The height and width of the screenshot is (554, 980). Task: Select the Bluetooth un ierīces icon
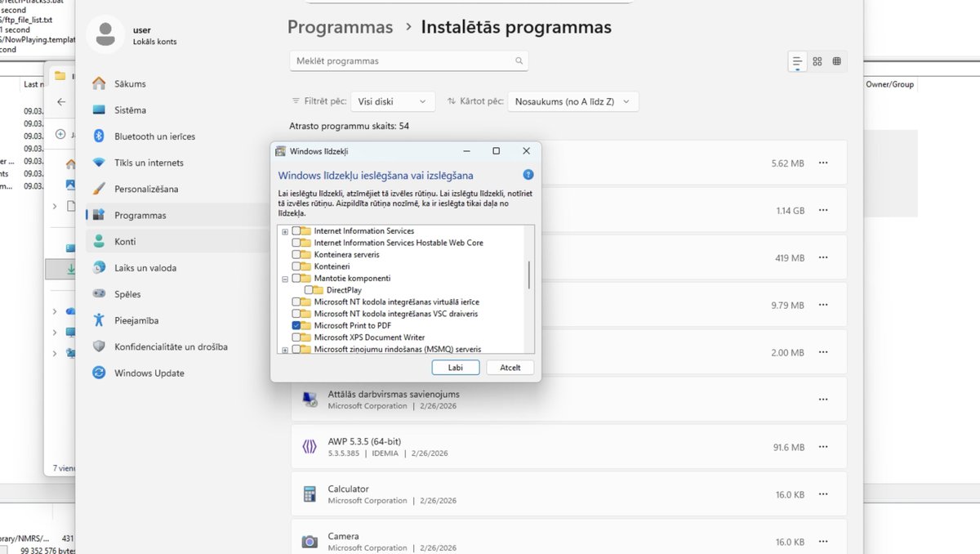click(x=99, y=136)
